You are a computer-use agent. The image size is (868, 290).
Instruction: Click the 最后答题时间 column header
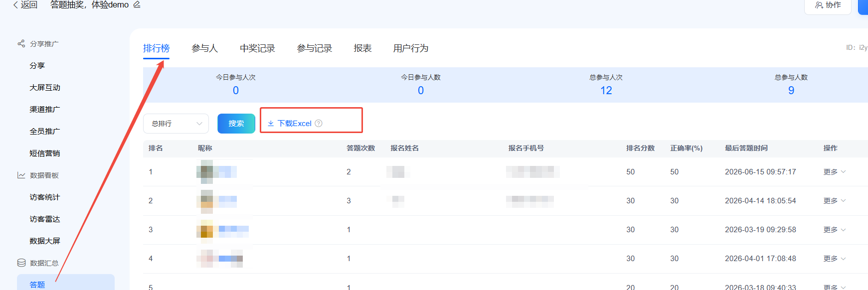coord(746,148)
